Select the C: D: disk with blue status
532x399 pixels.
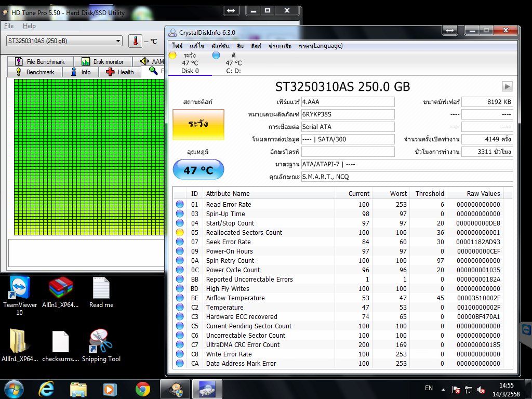(x=233, y=63)
